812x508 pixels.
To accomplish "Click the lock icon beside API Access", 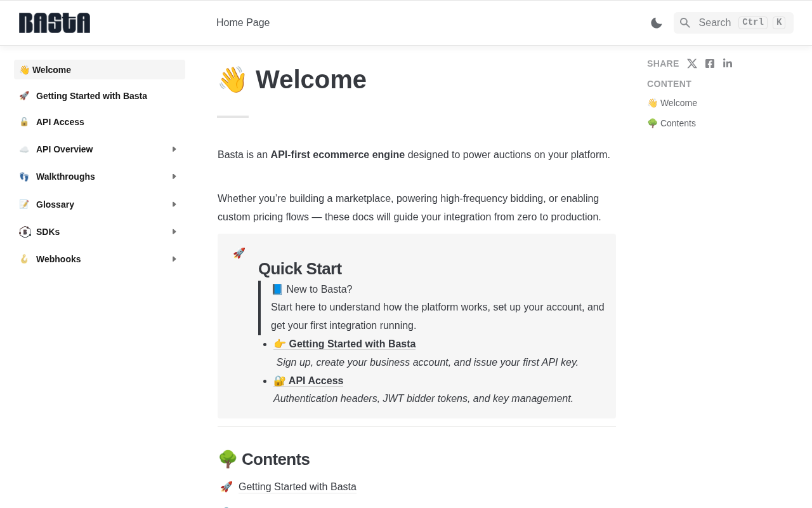I will [24, 122].
